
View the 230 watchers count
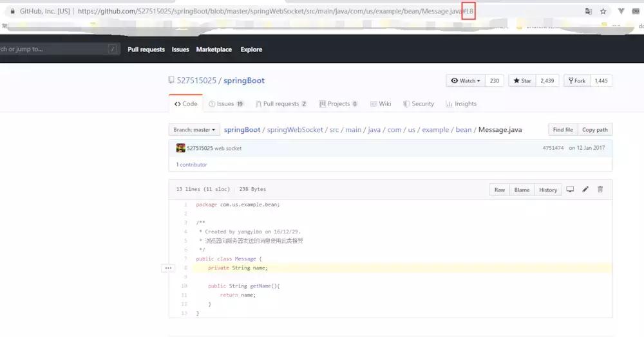(495, 81)
